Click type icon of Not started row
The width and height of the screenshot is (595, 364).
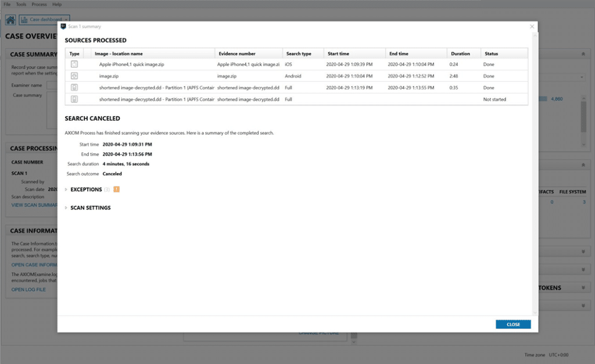click(x=74, y=99)
